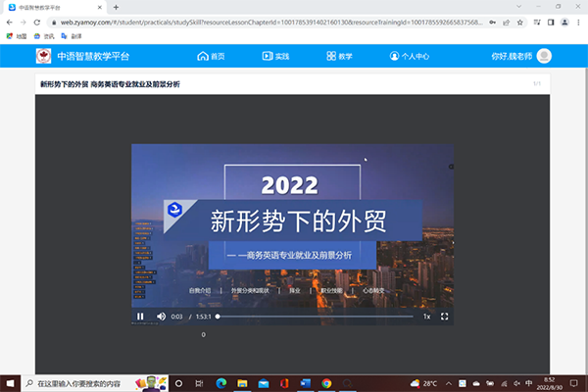Mute the video volume speaker icon
This screenshot has width=588, height=392.
coord(163,317)
